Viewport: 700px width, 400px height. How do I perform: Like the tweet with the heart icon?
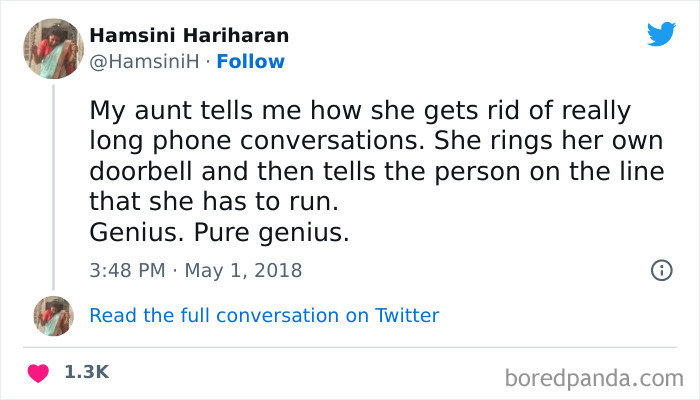coord(40,373)
